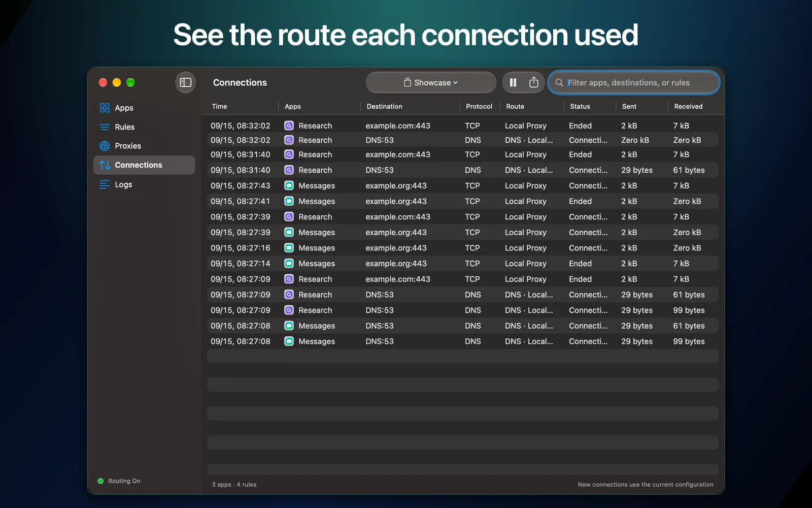Sort by the Status column header
The image size is (812, 508).
tap(580, 106)
